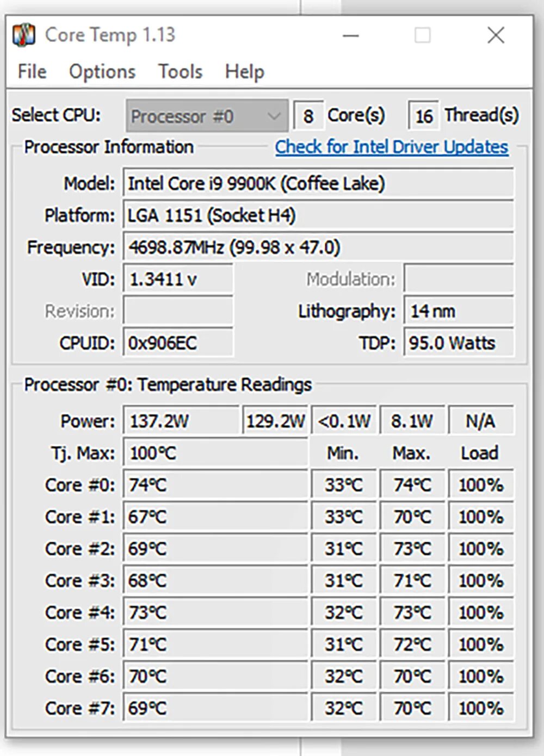Click the Load column header
The width and height of the screenshot is (544, 756).
click(x=480, y=453)
